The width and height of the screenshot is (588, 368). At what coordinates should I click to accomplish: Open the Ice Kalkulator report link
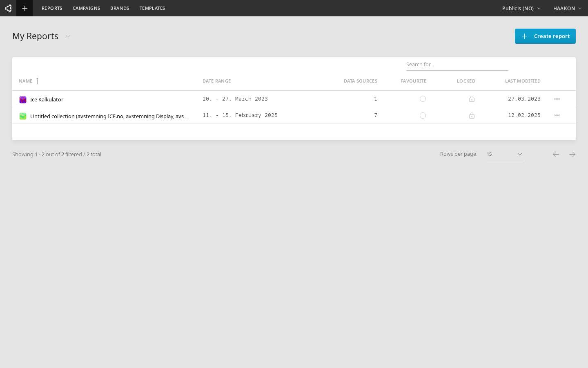[x=47, y=99]
